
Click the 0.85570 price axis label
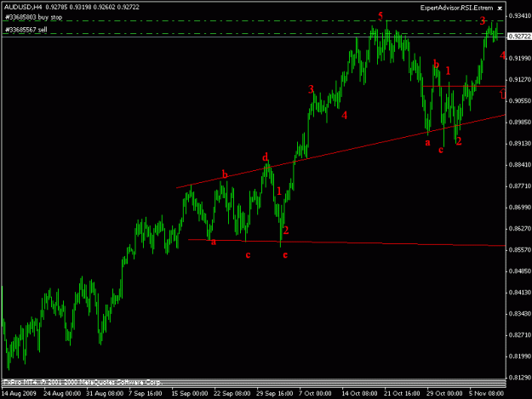pyautogui.click(x=520, y=250)
